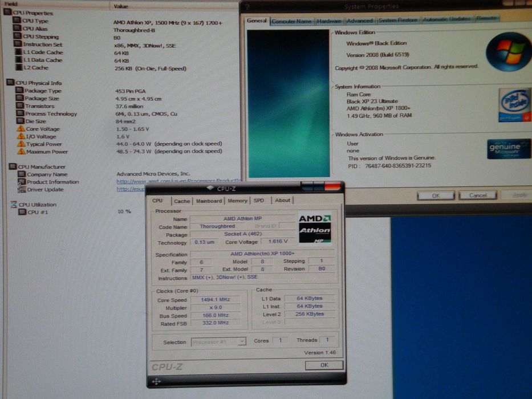Click the L1 Data Cache icon
532x399 pixels.
point(19,59)
